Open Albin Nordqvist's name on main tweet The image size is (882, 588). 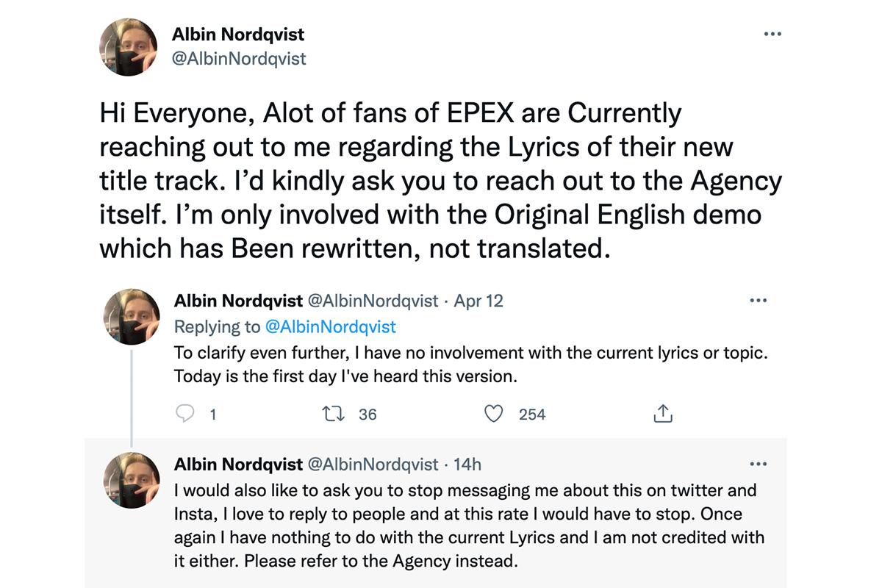tap(237, 34)
